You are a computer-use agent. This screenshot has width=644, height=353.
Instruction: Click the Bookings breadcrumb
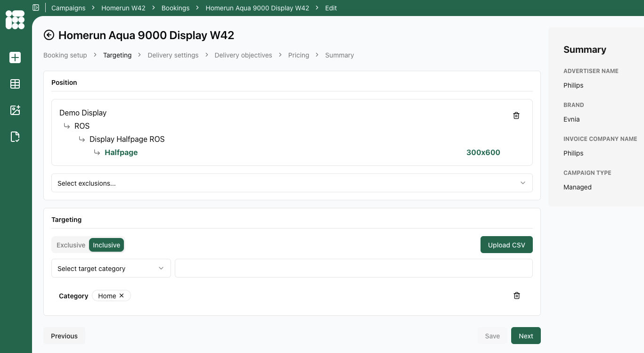175,8
